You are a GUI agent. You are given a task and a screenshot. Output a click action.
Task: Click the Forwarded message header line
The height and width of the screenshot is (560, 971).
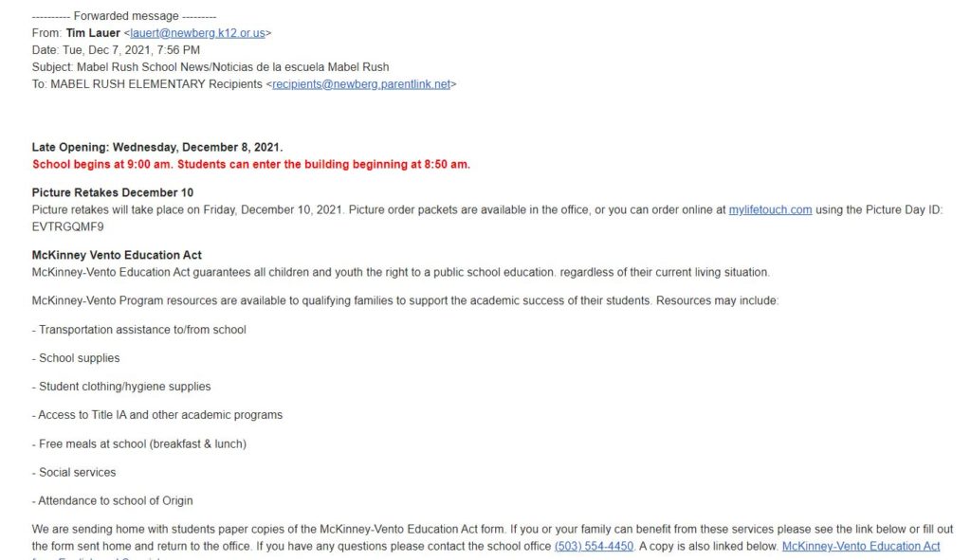124,16
